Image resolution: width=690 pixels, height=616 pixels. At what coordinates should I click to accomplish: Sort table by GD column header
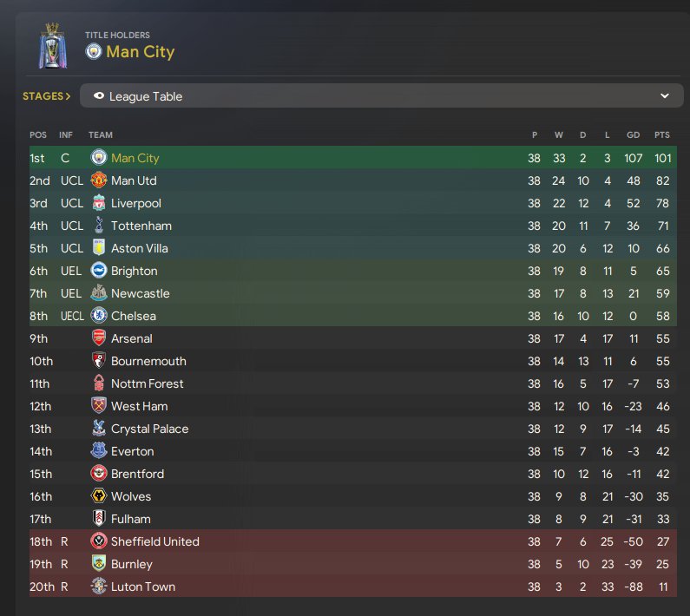[634, 135]
